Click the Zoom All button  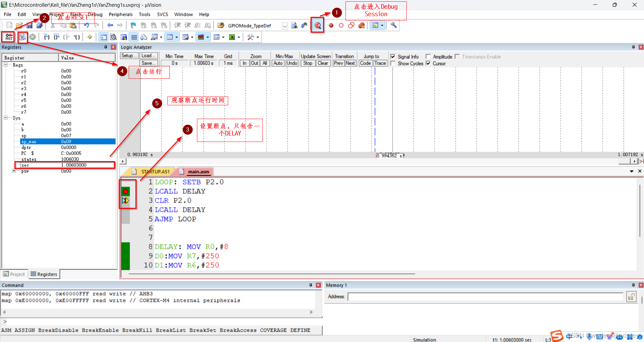[x=265, y=63]
